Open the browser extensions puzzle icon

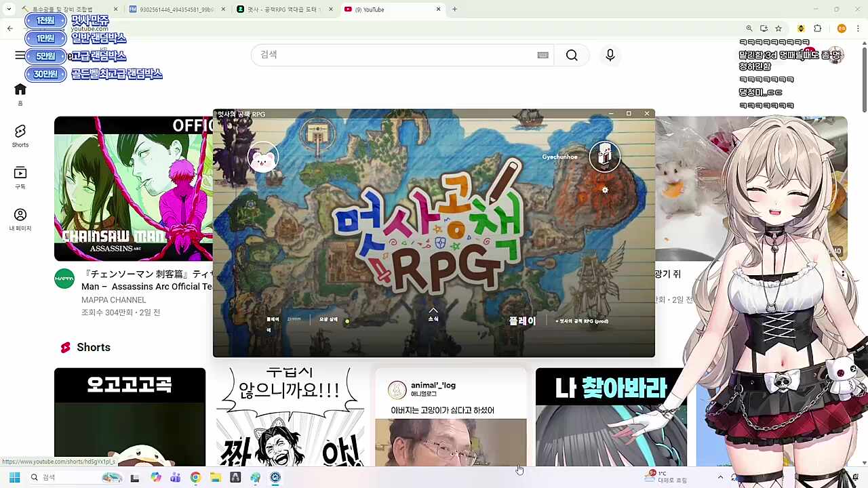click(817, 28)
